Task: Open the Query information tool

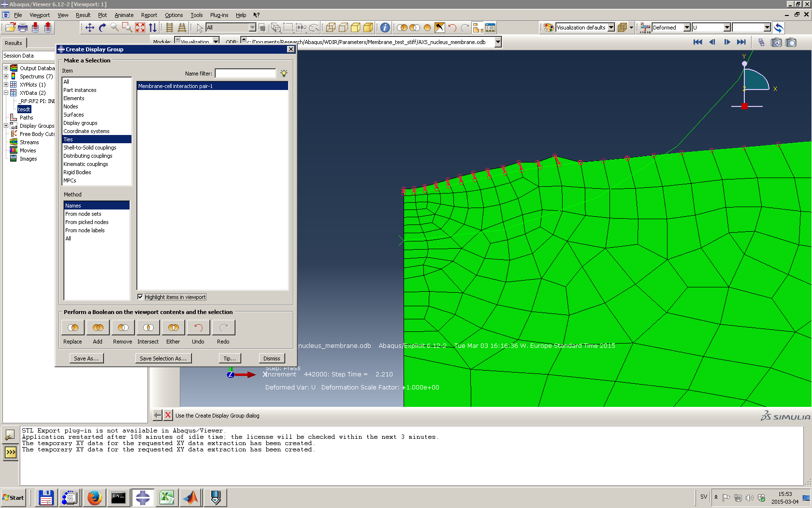Action: (x=385, y=28)
